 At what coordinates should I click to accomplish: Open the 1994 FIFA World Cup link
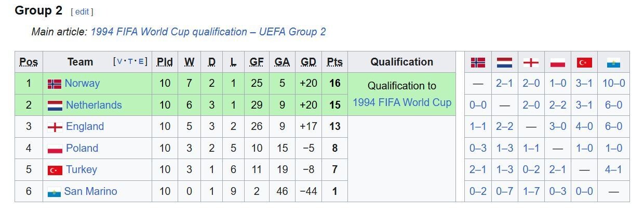click(401, 102)
